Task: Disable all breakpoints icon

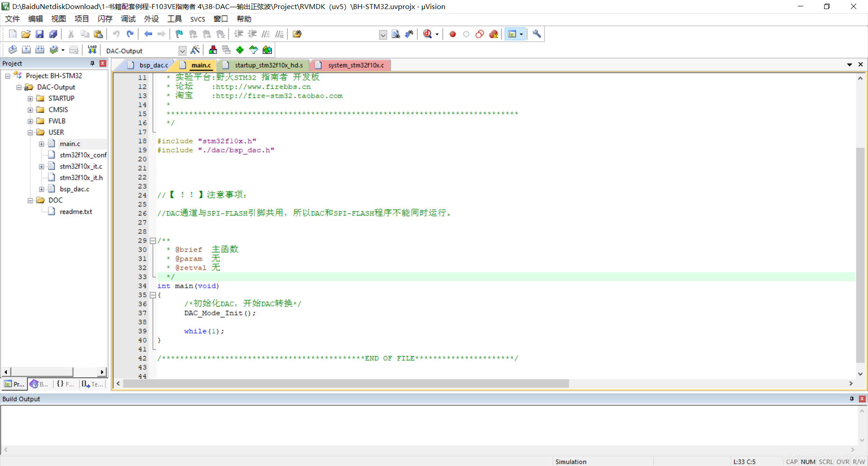Action: tap(480, 34)
